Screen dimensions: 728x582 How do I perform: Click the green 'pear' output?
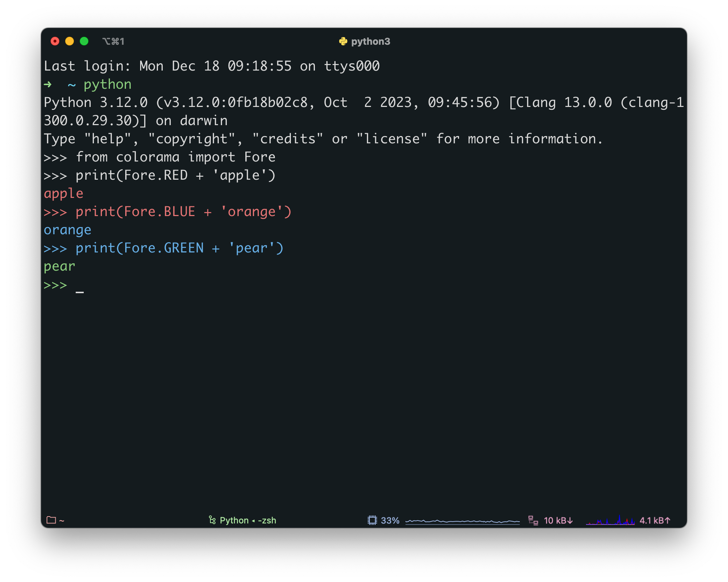[60, 267]
